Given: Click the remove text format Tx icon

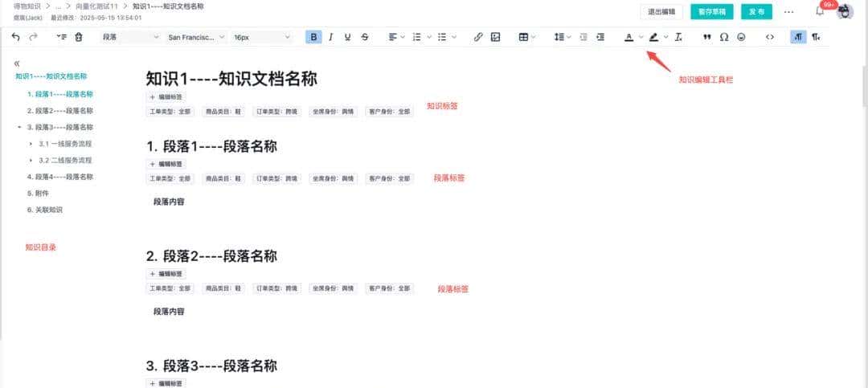Looking at the screenshot, I should tap(678, 37).
